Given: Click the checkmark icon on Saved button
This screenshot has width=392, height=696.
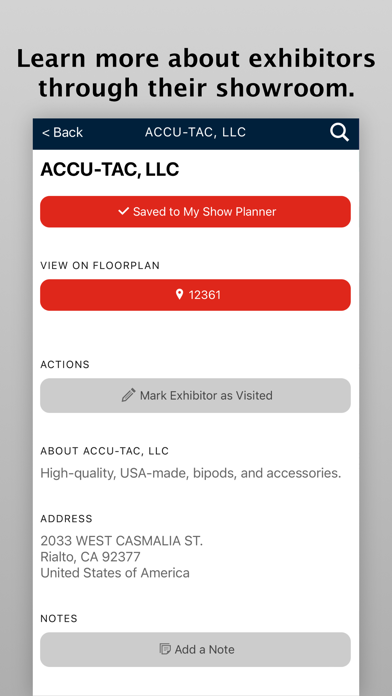Looking at the screenshot, I should 123,211.
